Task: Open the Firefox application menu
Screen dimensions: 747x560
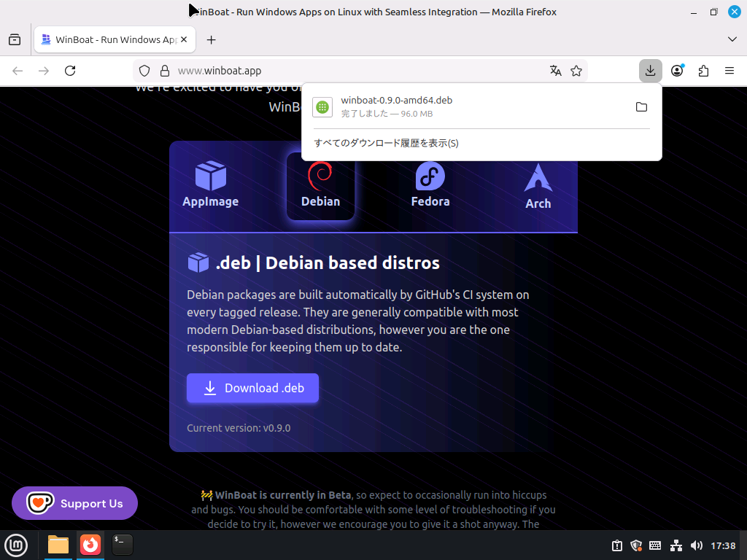Action: tap(729, 71)
